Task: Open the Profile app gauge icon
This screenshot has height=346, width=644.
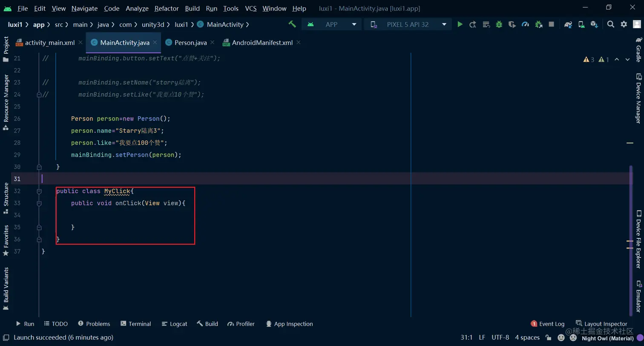Action: 525,24
